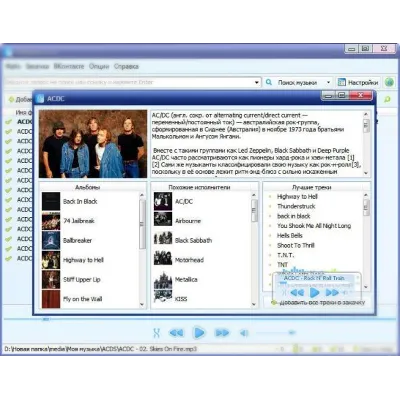Open the ВКонтакте menu
Screen dimensions: 400x400
click(69, 66)
